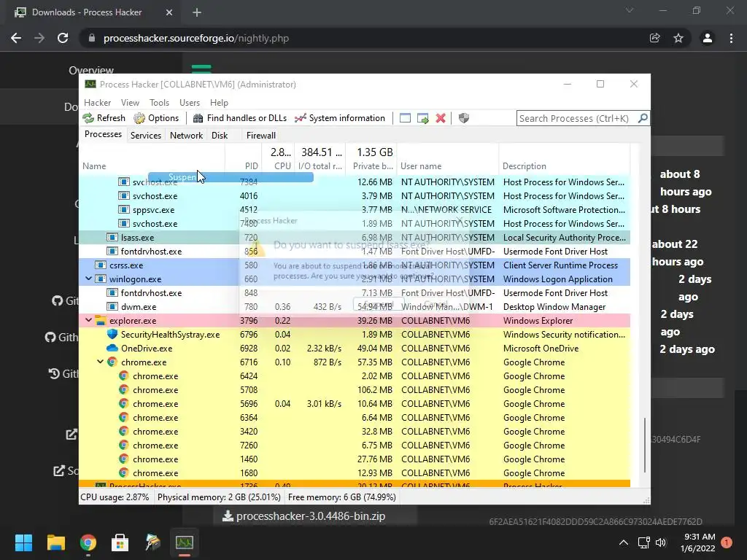Go back in the browser
747x560 pixels.
pos(16,38)
